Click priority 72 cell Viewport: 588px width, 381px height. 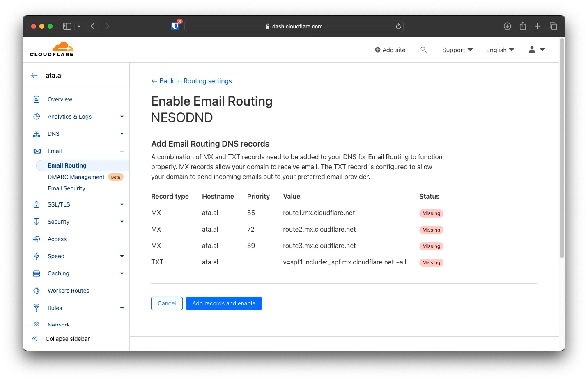tap(251, 229)
